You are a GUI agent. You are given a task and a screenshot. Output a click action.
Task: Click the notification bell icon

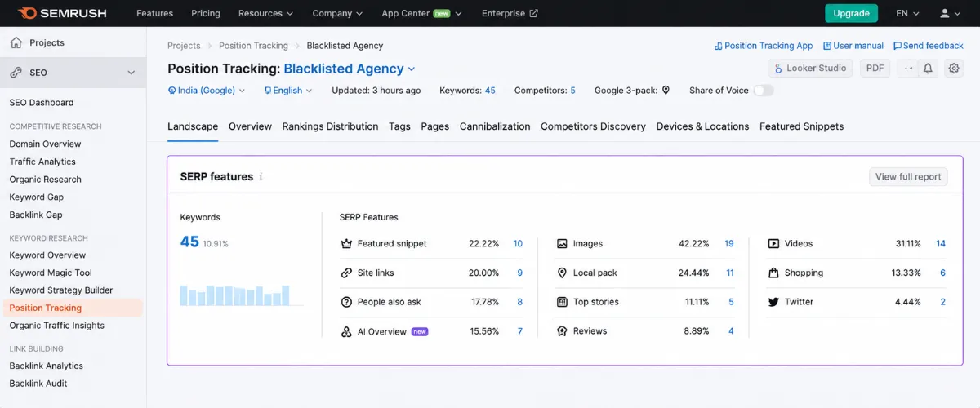click(x=928, y=69)
